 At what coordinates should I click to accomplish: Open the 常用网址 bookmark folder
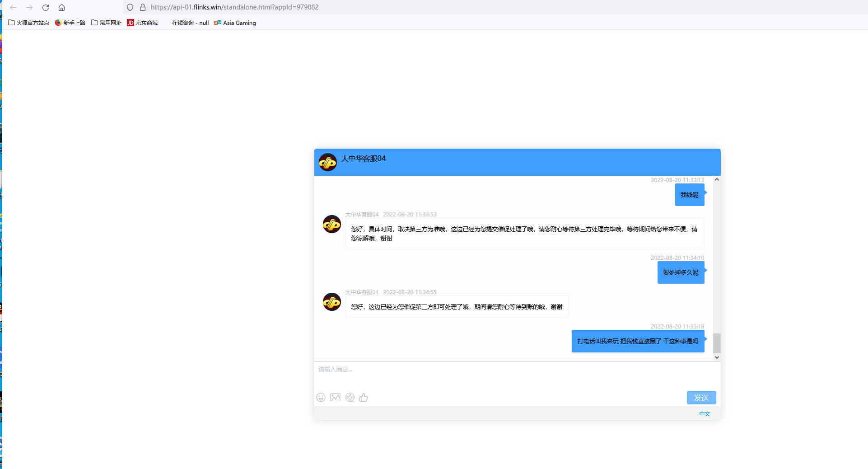[x=107, y=23]
